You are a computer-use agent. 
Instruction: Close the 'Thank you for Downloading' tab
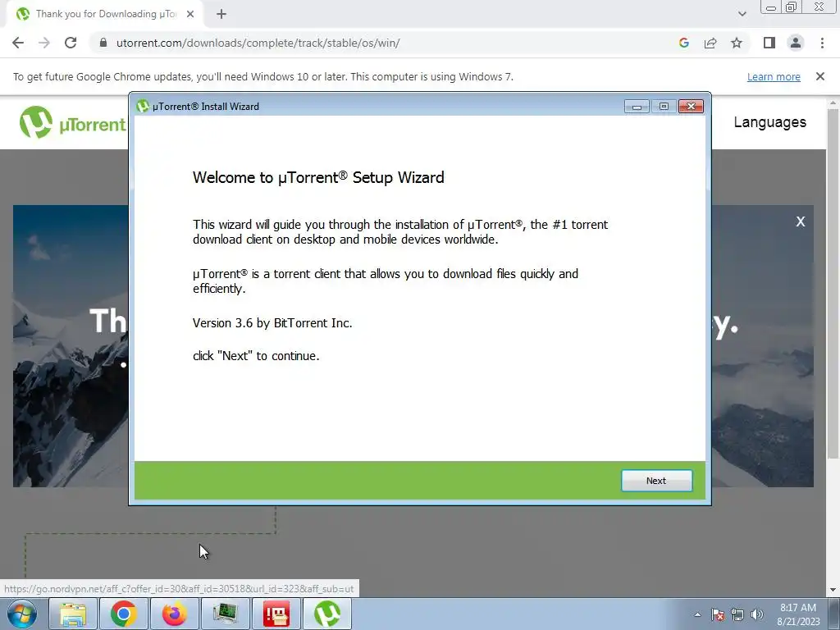click(x=190, y=14)
